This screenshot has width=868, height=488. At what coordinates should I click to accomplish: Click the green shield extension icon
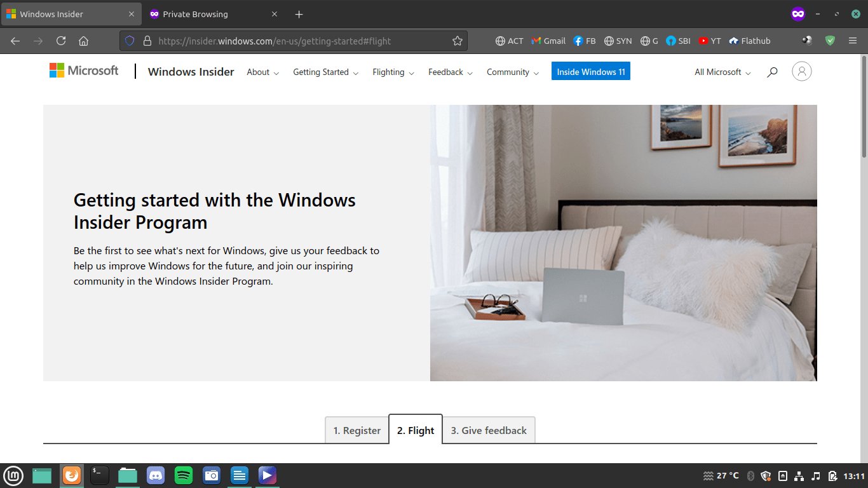click(x=830, y=41)
